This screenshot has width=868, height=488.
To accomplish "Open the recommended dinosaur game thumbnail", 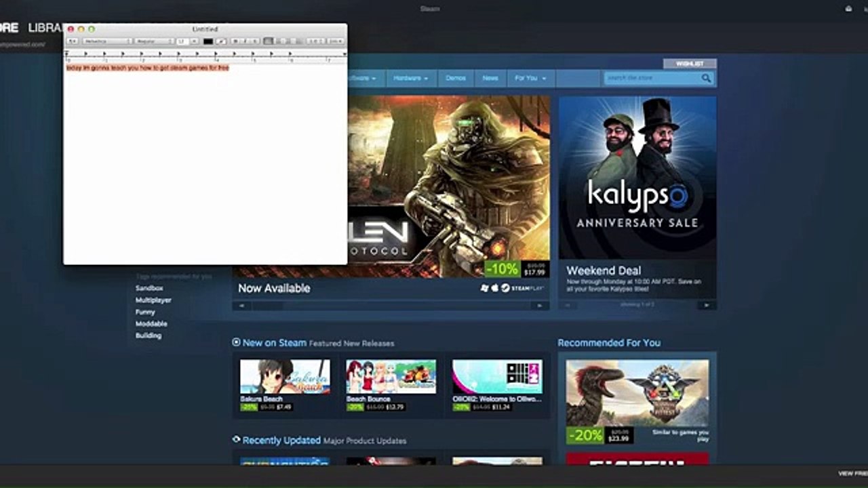I will (637, 392).
